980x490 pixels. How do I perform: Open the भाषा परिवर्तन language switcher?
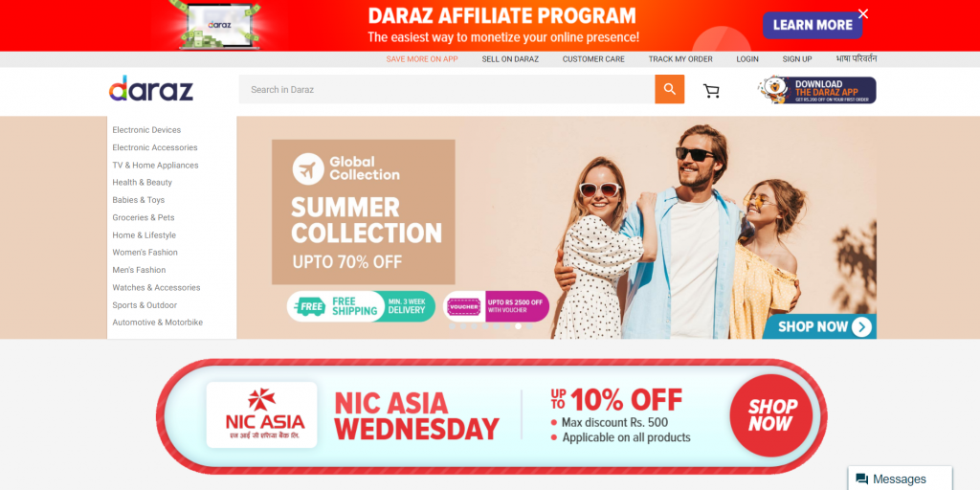857,58
